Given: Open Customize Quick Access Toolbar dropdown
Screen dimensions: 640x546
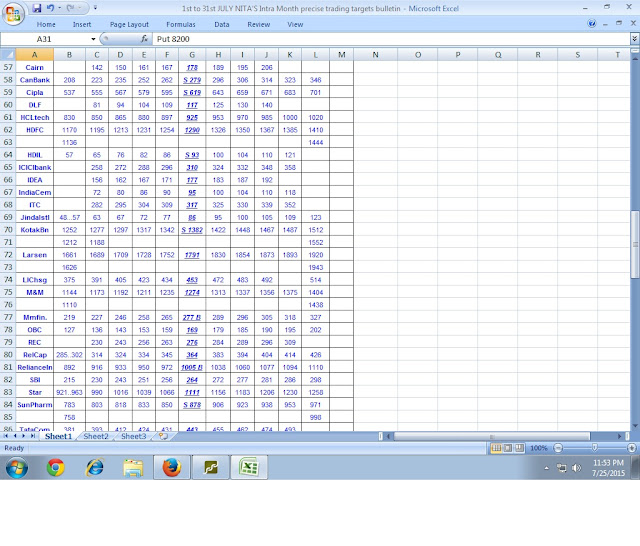Looking at the screenshot, I should click(95, 8).
